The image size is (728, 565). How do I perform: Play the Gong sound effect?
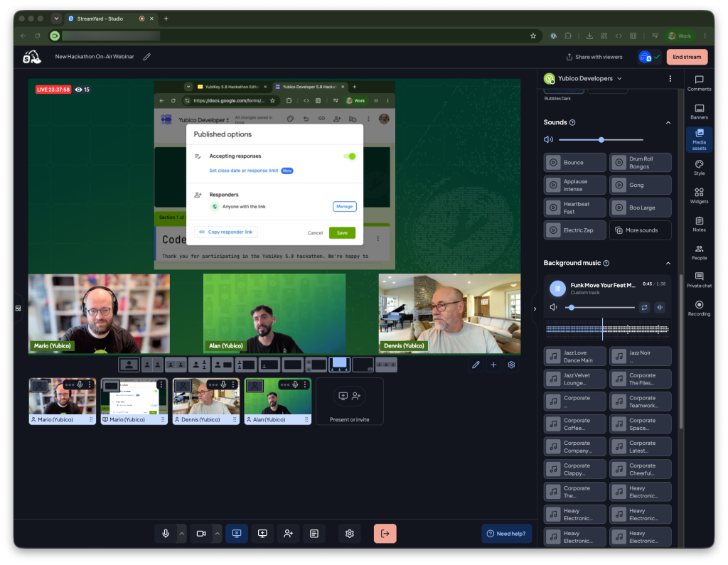coord(641,185)
